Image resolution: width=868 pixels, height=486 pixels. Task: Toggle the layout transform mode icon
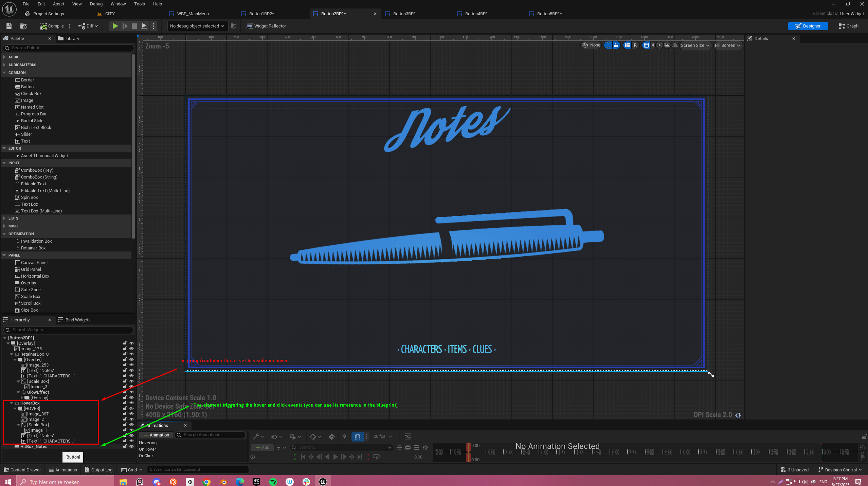(x=628, y=45)
